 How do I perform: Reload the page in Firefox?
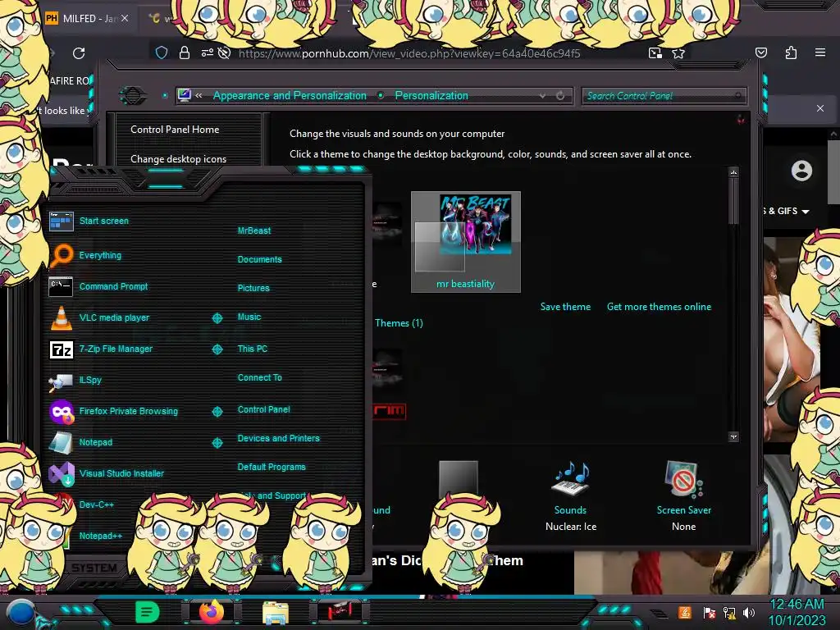(x=79, y=53)
